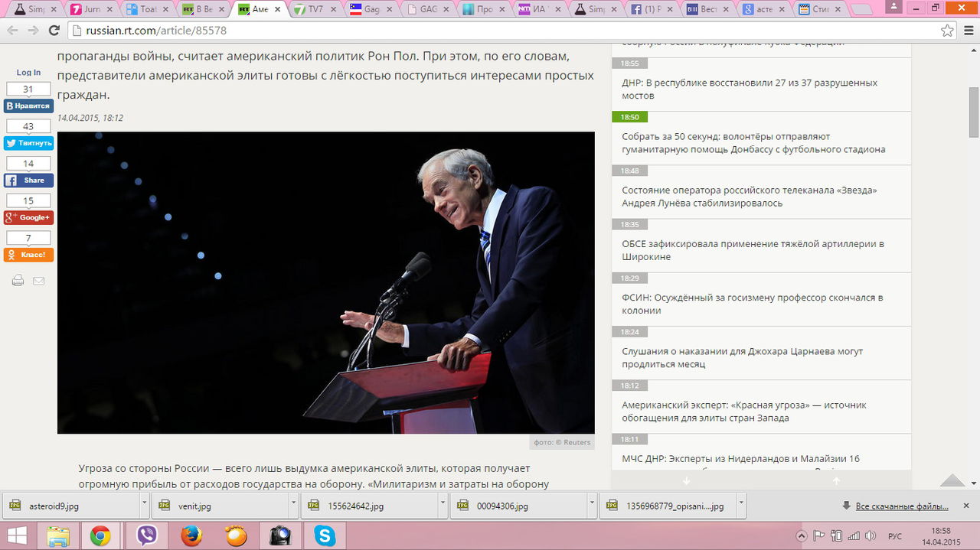Click the vertical page scrollbar thumb
The image size is (980, 550).
pyautogui.click(x=974, y=113)
